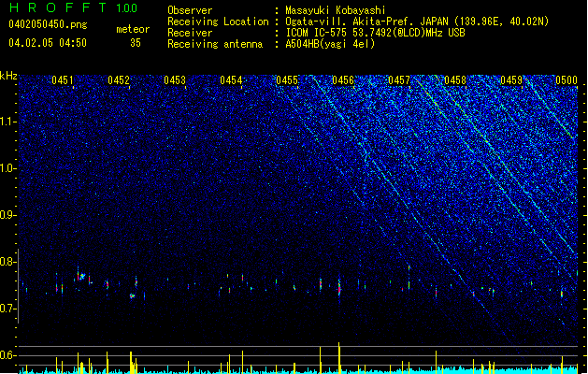The image size is (588, 374).
Task: Click the 0459 time marker
Action: (511, 80)
